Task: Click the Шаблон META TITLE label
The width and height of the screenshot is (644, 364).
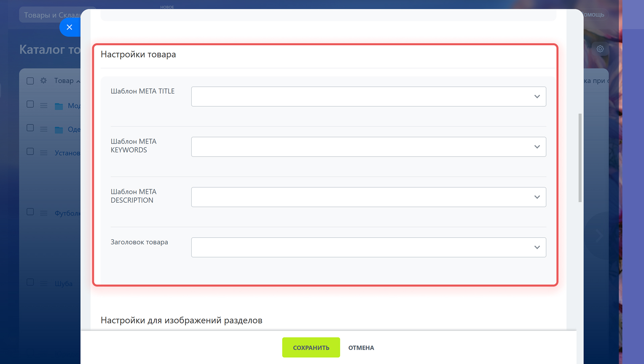Action: click(x=143, y=91)
